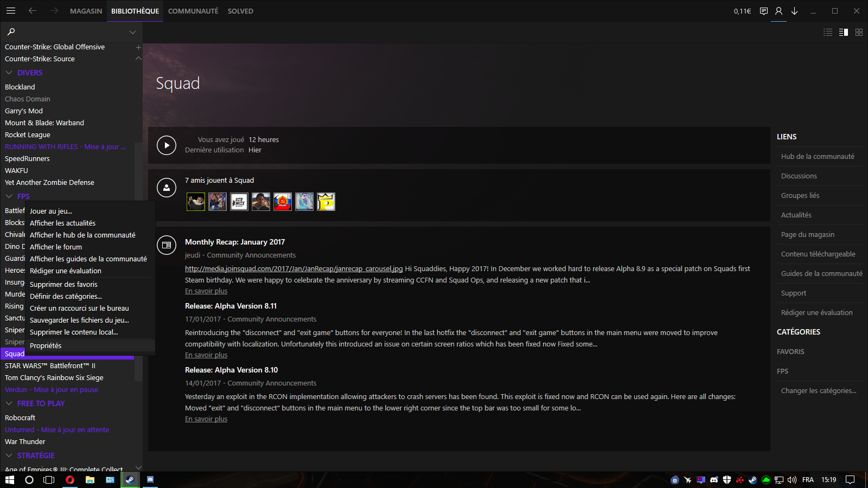Open the SOLVED profile tab

[240, 11]
